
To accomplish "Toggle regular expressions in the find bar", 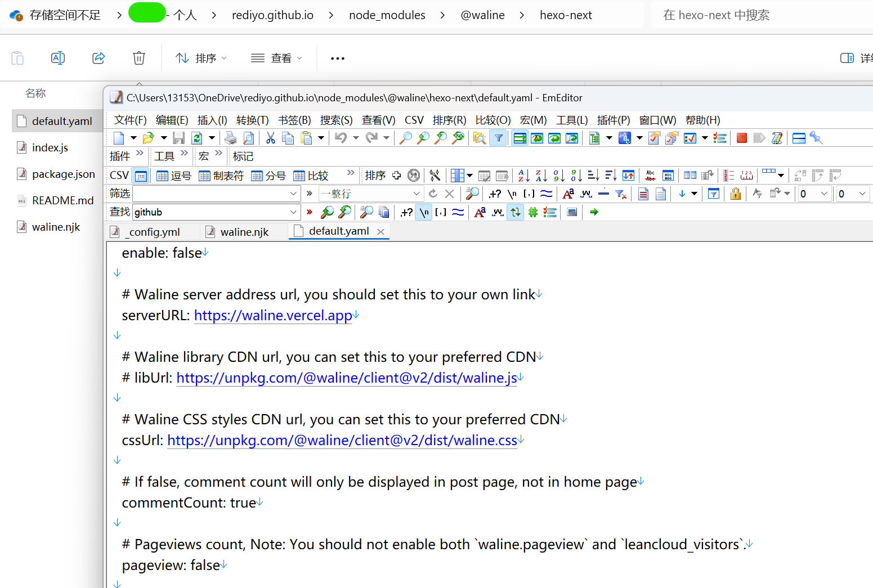I will pyautogui.click(x=406, y=212).
